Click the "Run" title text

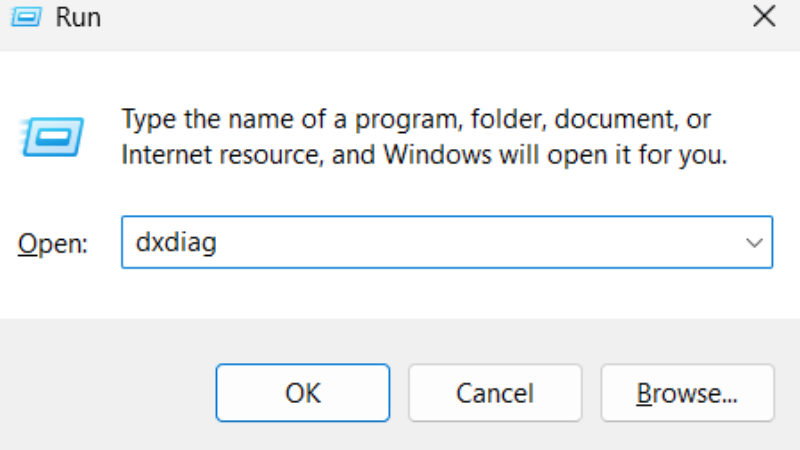tap(79, 17)
